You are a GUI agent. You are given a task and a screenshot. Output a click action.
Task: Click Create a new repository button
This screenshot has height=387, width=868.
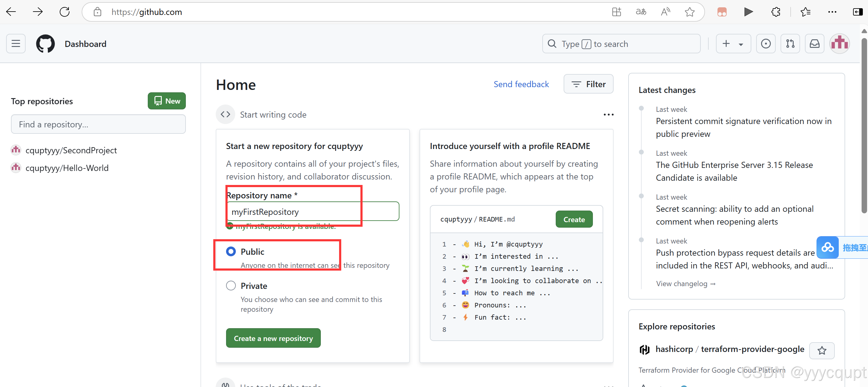(x=273, y=338)
